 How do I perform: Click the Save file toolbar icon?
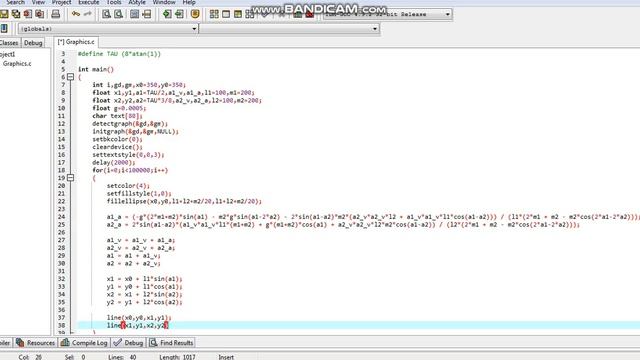pos(4,14)
